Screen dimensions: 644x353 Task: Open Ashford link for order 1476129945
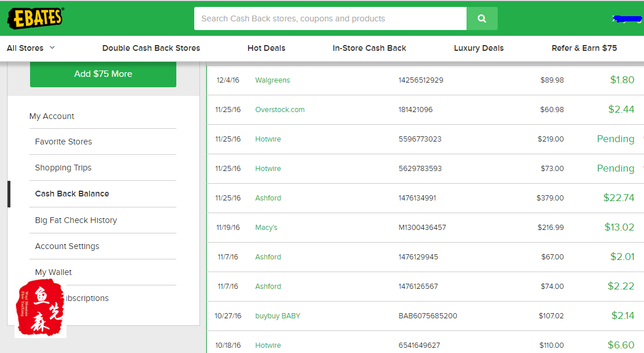268,257
